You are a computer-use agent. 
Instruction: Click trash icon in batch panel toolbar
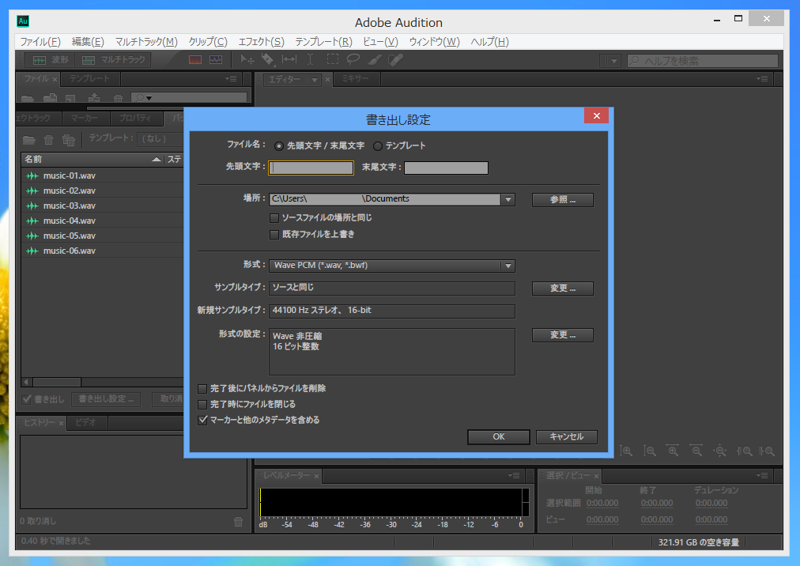tap(48, 139)
